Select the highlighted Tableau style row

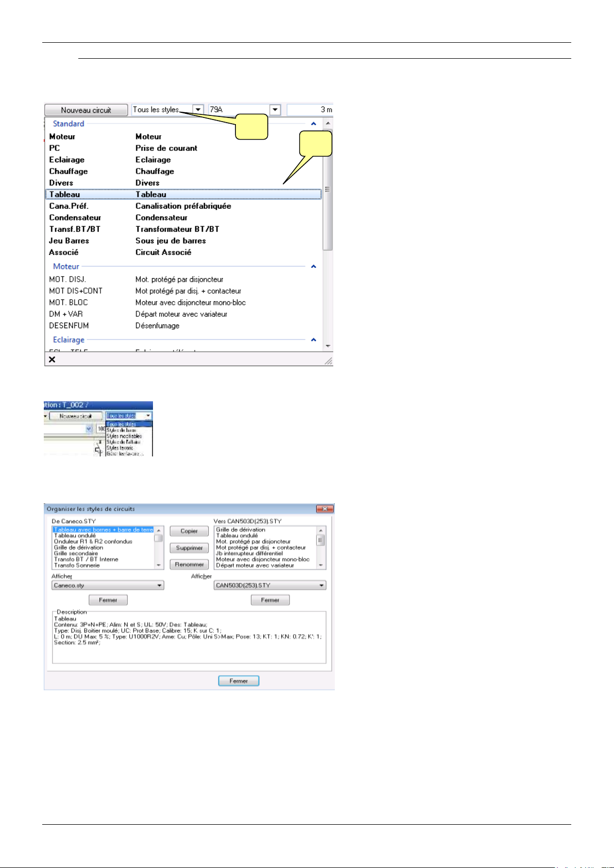(184, 194)
